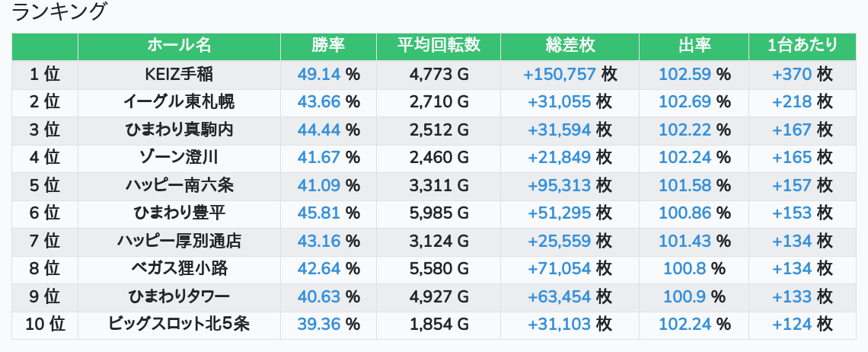Open the KEIZ手稲 hall entry
Screen dimensions: 868x352
(179, 74)
